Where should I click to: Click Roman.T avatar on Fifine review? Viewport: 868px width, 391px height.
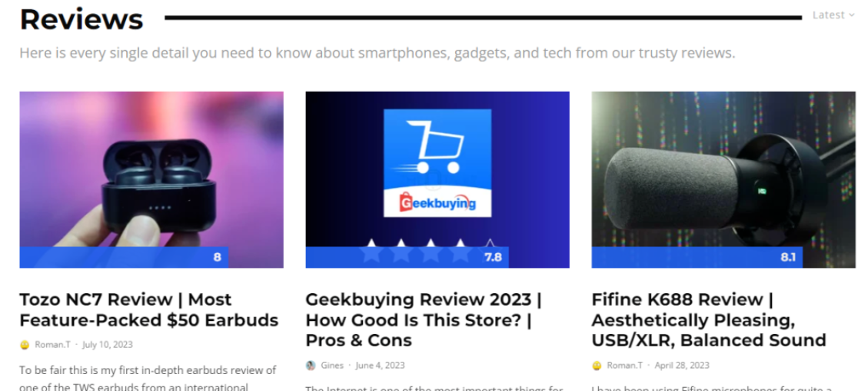coord(597,366)
